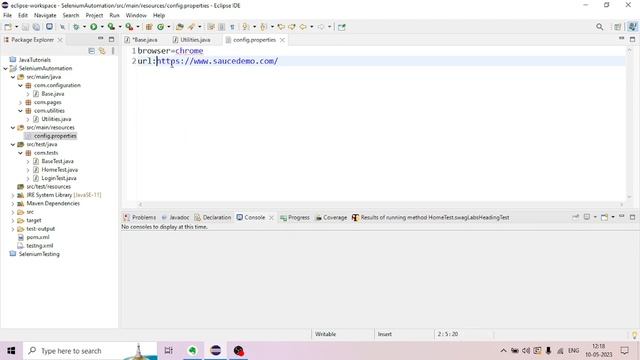This screenshot has width=640, height=360.
Task: Click Collapse All in Package Explorer
Action: click(91, 51)
